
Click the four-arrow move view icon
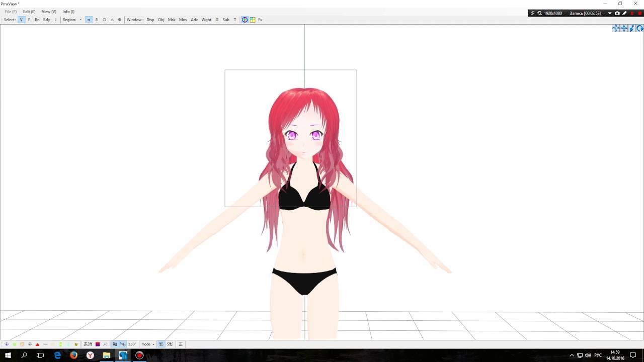click(624, 29)
